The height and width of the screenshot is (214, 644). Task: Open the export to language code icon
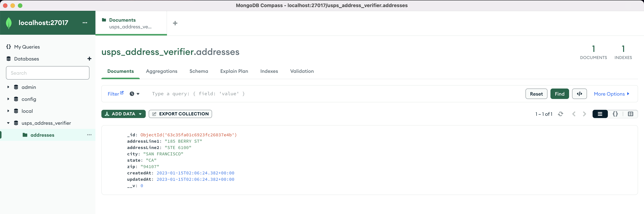[x=579, y=94]
